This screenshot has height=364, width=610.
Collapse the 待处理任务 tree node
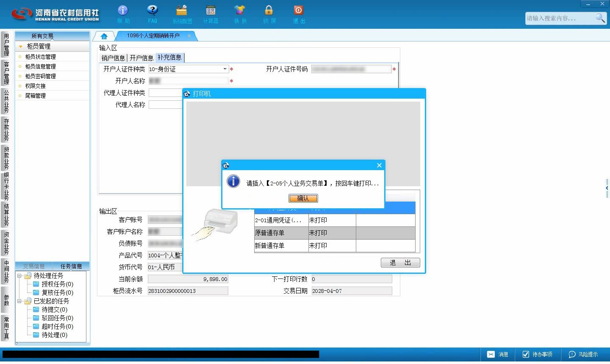pyautogui.click(x=19, y=276)
